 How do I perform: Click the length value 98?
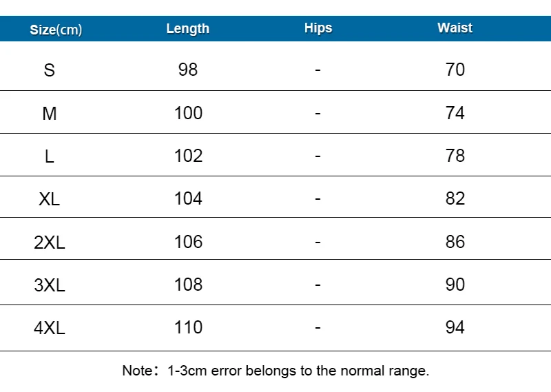click(188, 70)
